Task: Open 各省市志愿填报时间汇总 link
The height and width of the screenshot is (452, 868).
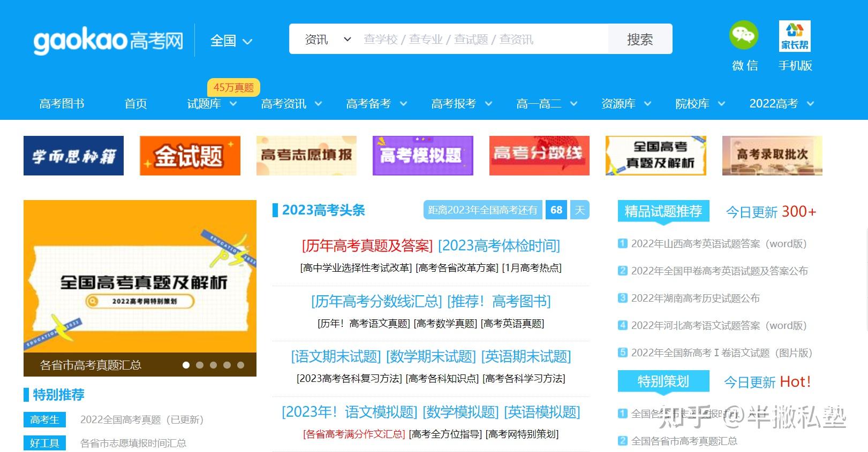Action: click(x=133, y=443)
